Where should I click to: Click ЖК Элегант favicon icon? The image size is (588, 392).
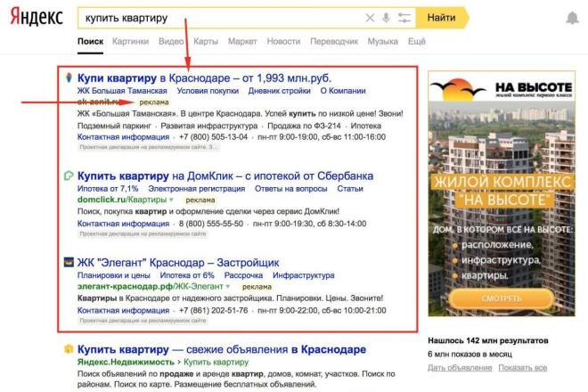point(69,262)
